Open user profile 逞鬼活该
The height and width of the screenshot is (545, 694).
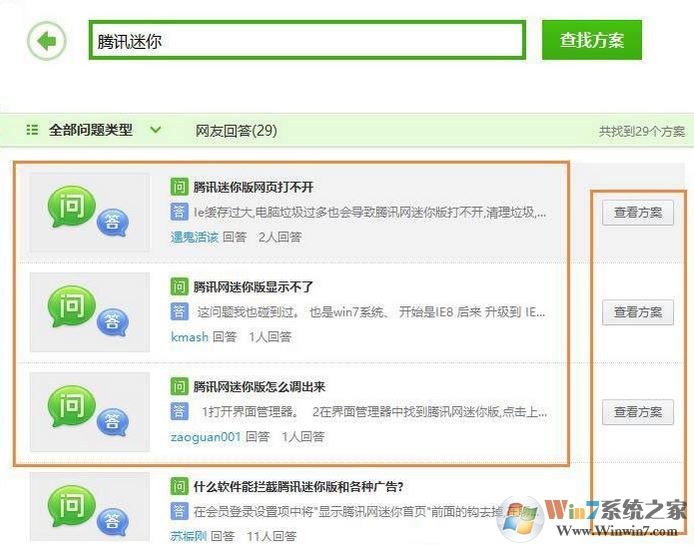tap(193, 237)
